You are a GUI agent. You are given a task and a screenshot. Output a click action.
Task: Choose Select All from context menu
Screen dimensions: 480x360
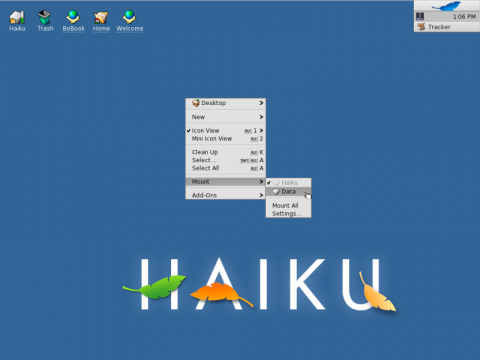pos(226,168)
